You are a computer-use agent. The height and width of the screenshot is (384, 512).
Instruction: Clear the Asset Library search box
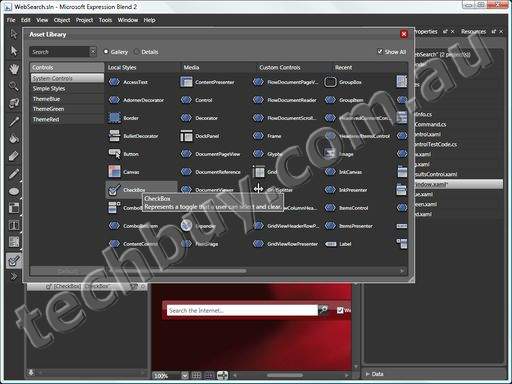coord(93,52)
